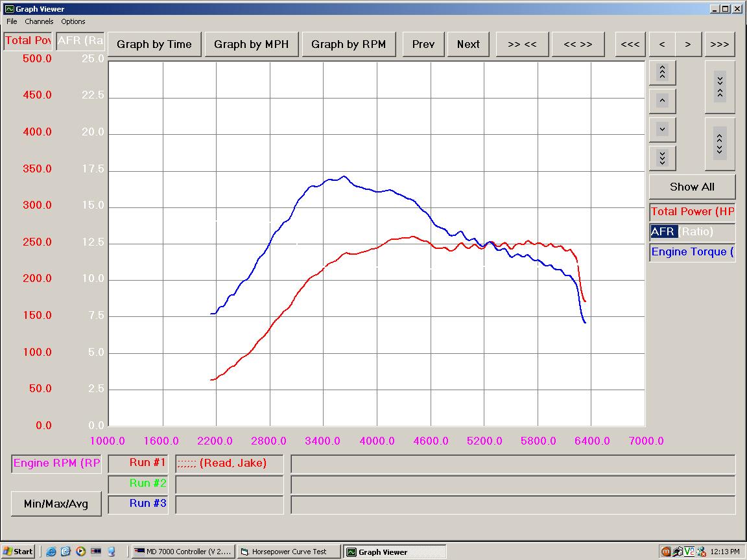Screen dimensions: 747x560
Task: Toggle the Engine Torque channel in legend
Action: pos(692,251)
